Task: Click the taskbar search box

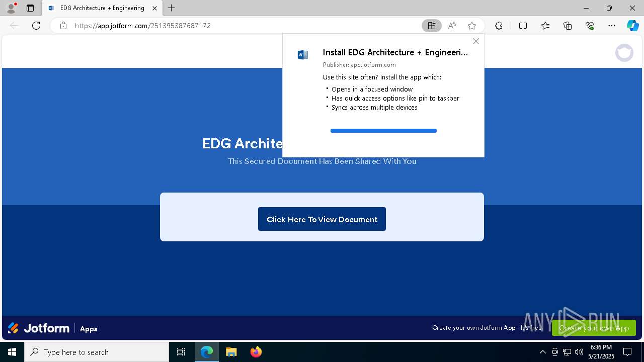Action: point(97,352)
